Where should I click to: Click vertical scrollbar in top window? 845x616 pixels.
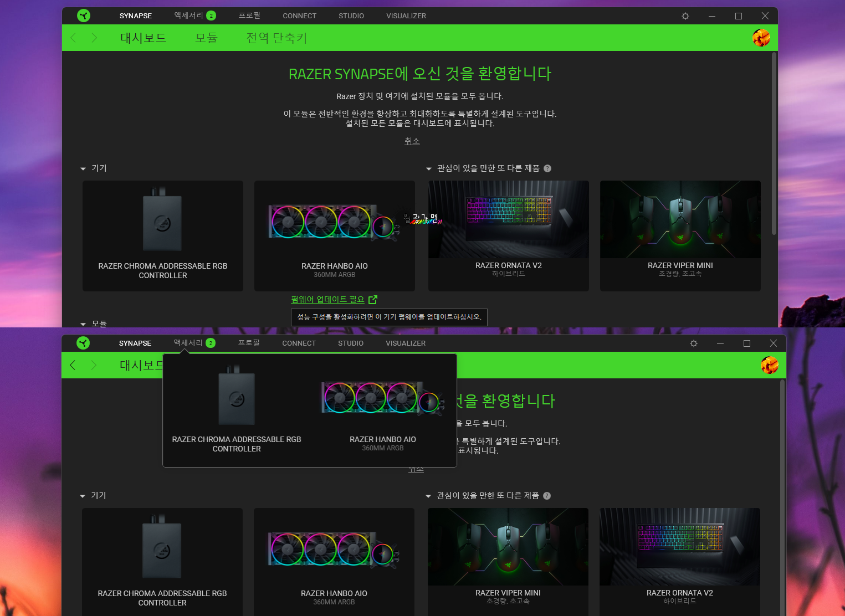coord(774,144)
